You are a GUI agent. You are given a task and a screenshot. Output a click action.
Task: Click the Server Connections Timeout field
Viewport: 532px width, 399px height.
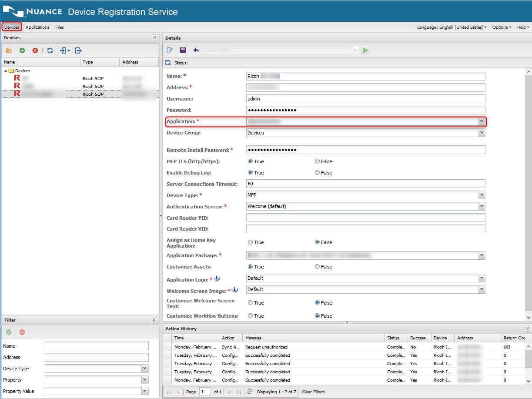(365, 184)
